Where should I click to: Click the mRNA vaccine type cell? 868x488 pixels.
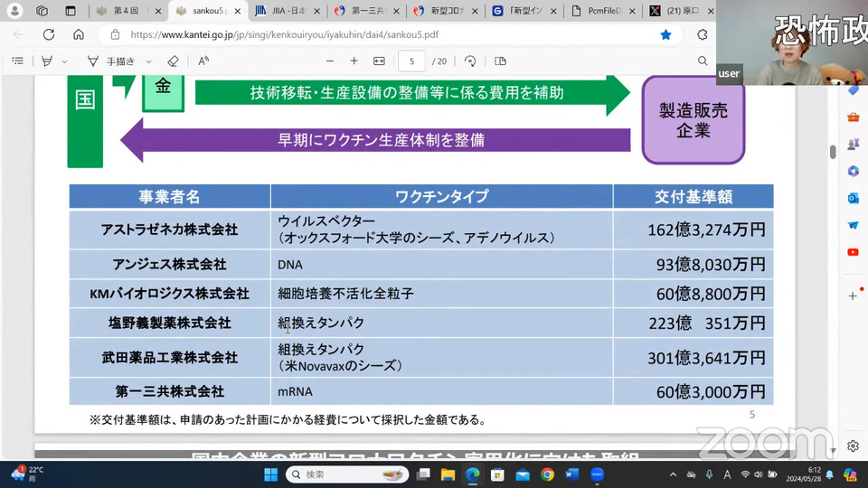click(x=441, y=391)
